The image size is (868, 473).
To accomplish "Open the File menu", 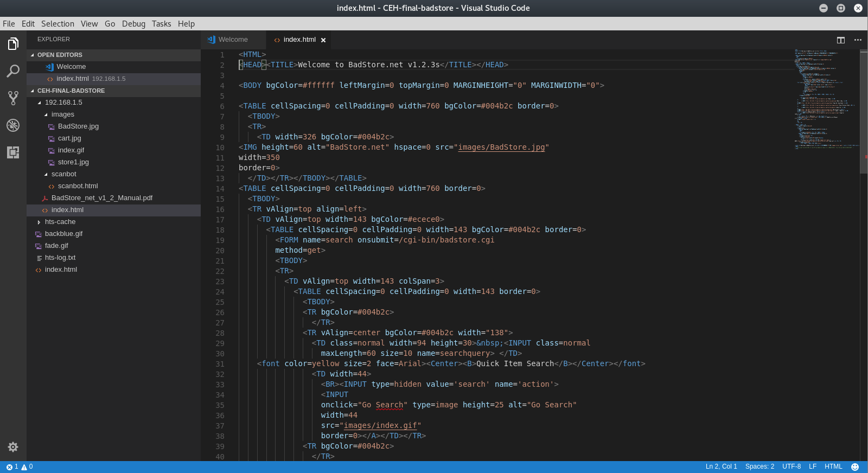I will [9, 24].
